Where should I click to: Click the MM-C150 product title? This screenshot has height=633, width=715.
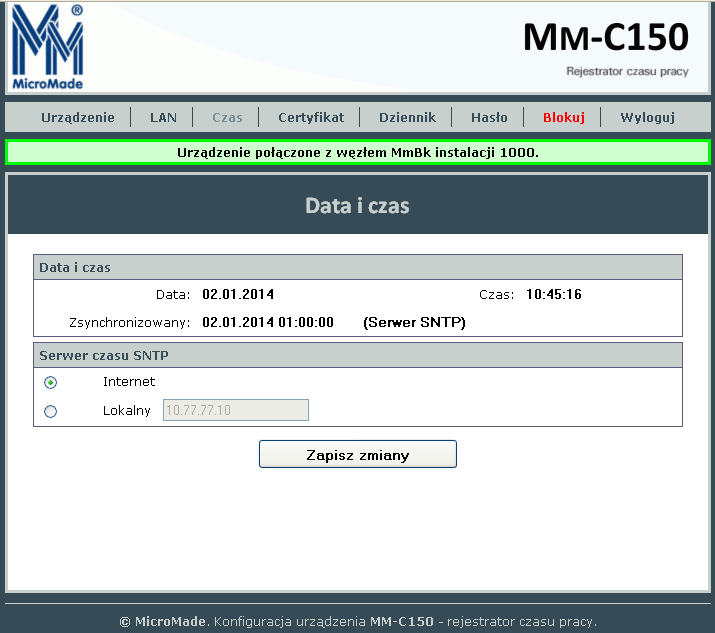click(605, 37)
